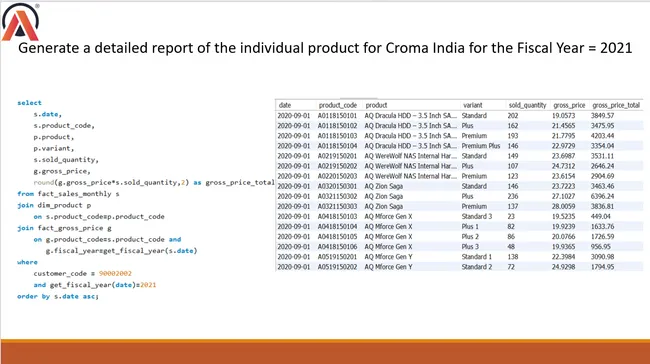The width and height of the screenshot is (650, 364).
Task: Click the orange A logo icon
Action: point(20,22)
